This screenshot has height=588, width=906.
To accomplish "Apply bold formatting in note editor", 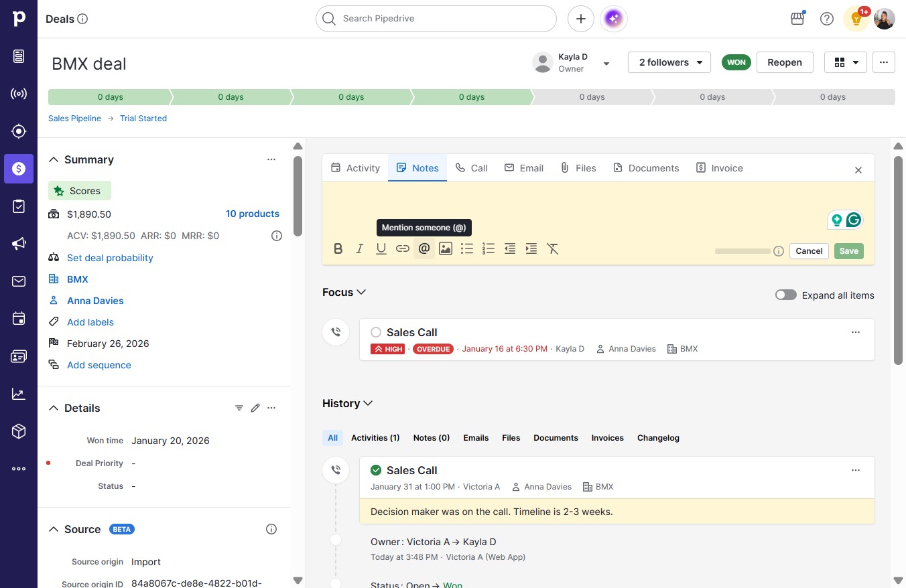I will [338, 249].
